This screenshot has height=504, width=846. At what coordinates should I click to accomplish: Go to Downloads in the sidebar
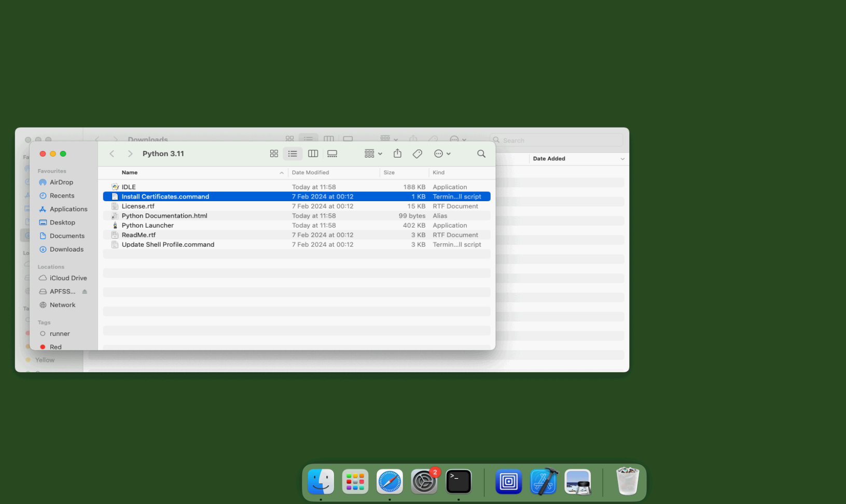click(x=66, y=249)
